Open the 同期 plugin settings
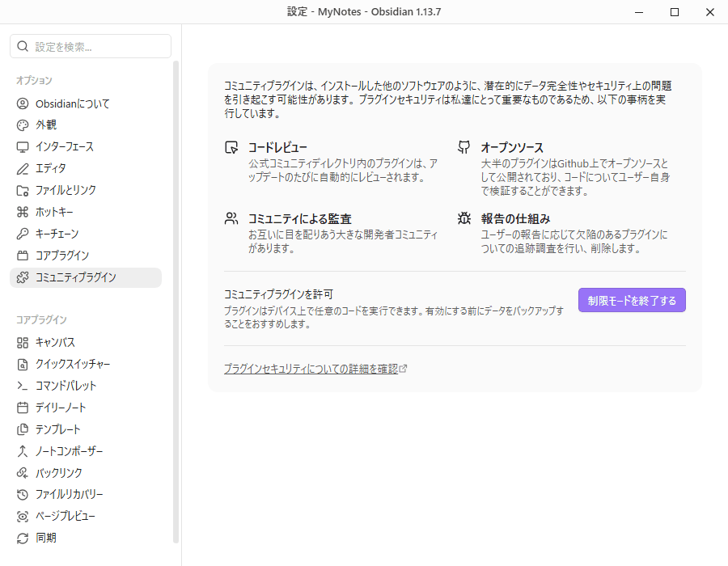Screen dimensions: 728x566 pyautogui.click(x=86, y=539)
